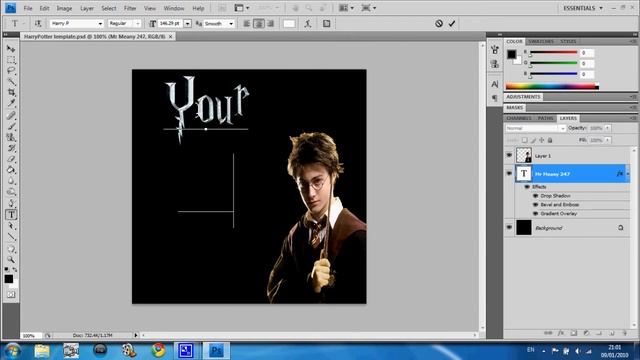Select the Move tool
640x360 pixels.
tap(11, 49)
